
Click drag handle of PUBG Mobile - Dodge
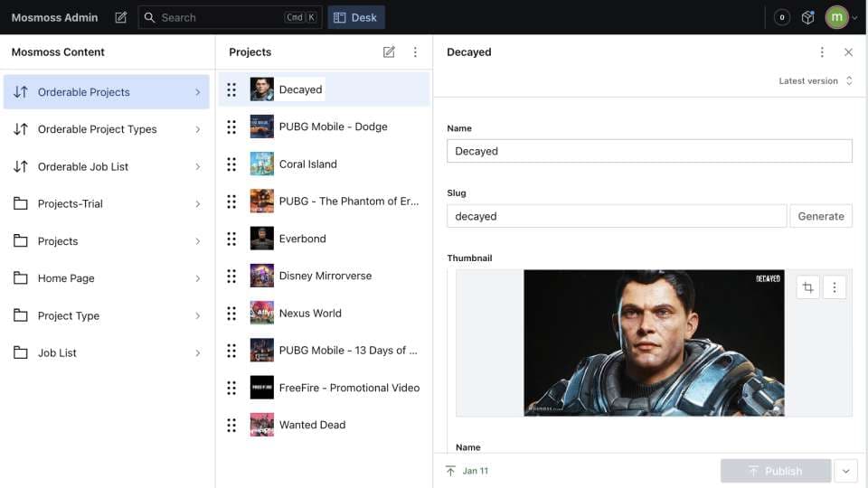[x=231, y=127]
